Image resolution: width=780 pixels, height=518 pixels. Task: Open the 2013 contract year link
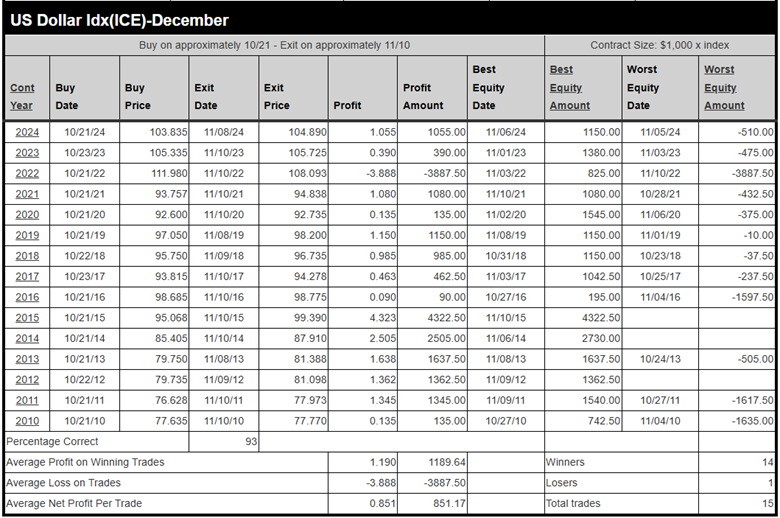tap(27, 359)
